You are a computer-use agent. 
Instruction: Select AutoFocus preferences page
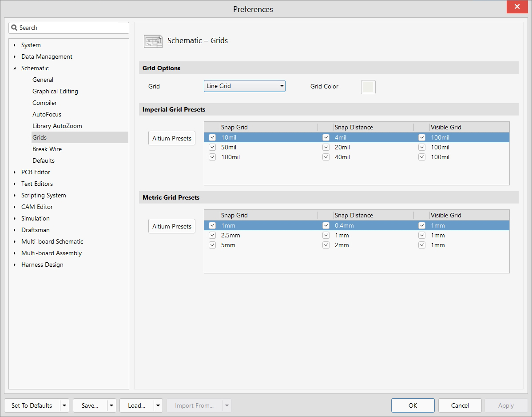pyautogui.click(x=47, y=114)
